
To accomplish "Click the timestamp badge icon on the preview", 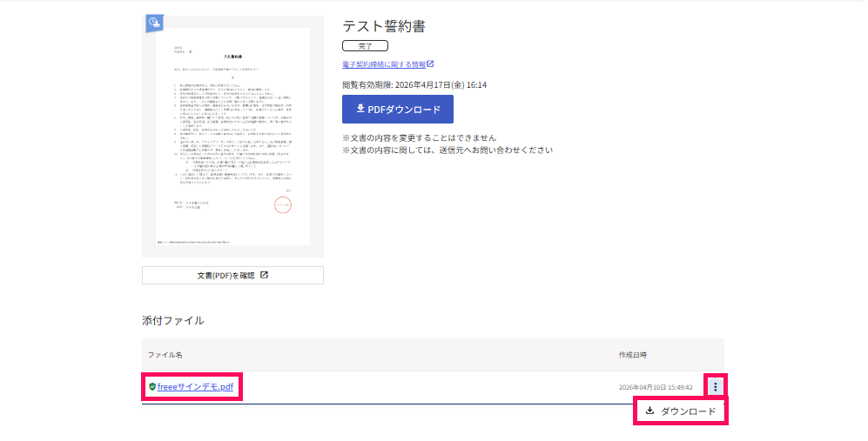I will pyautogui.click(x=154, y=23).
